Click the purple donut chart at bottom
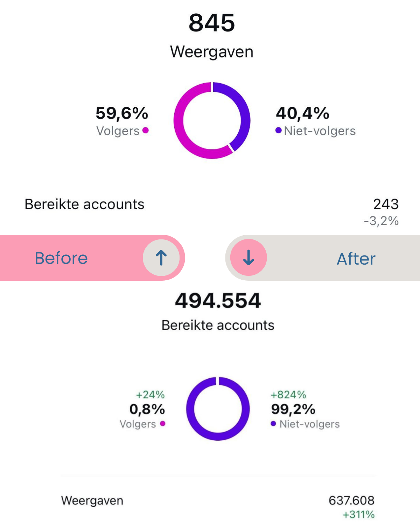Screen dimensions: 420x525 coord(218,408)
